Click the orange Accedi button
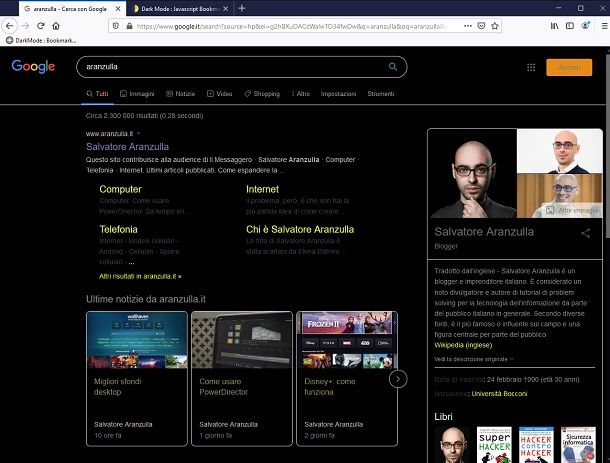The width and height of the screenshot is (610, 463). (x=569, y=67)
